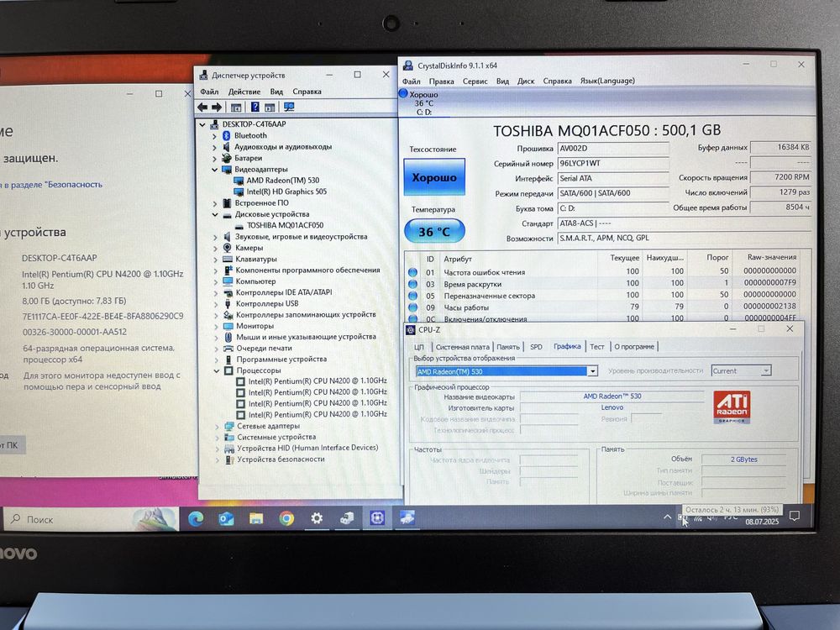Click the Bluetooth icon in the device tree
Screen dimensions: 840x630
[227, 135]
